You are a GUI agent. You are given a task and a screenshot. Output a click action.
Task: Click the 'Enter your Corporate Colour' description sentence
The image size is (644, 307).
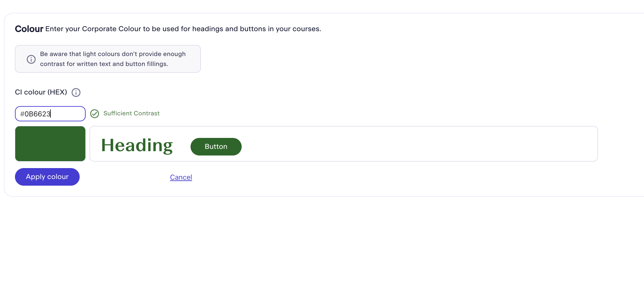[x=183, y=29]
